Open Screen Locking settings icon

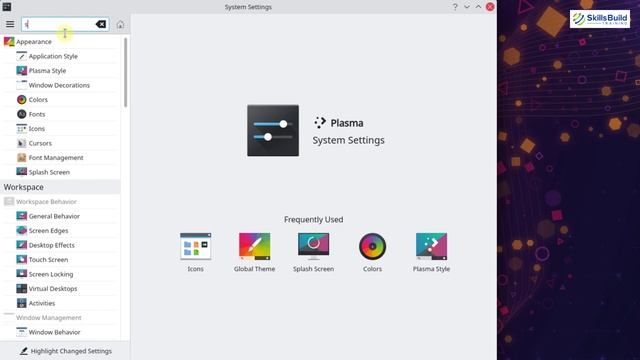coord(22,274)
